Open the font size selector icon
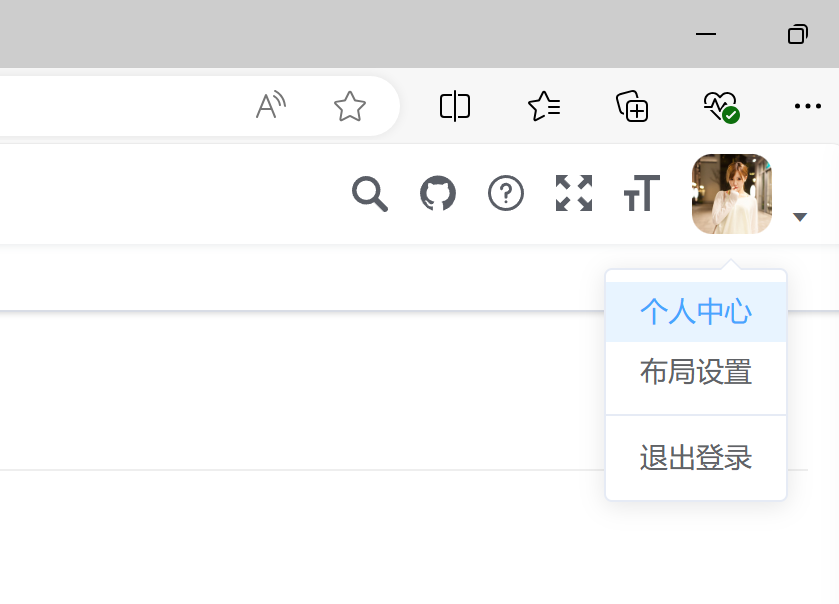This screenshot has width=839, height=604. click(x=642, y=193)
